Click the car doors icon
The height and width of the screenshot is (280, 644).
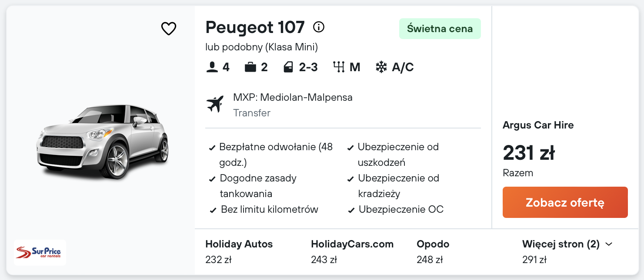[288, 67]
